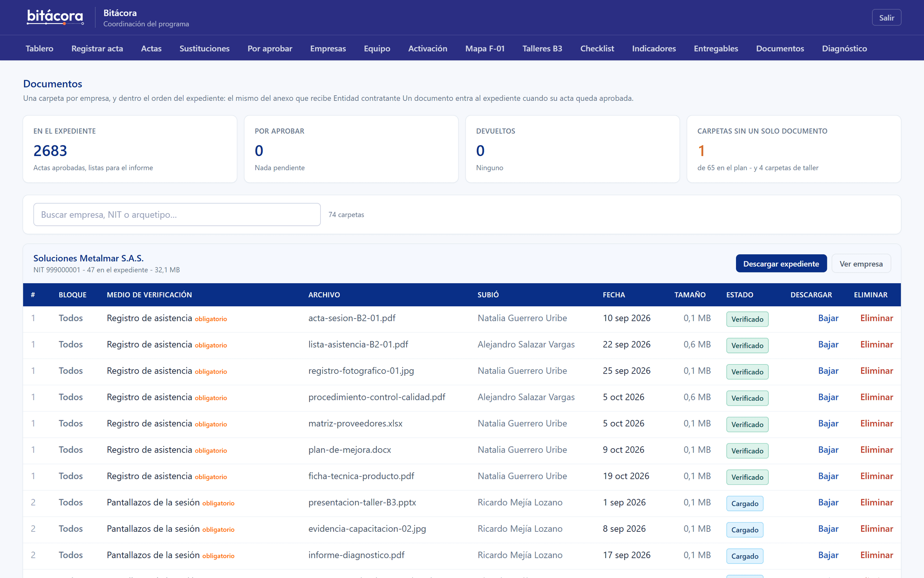Screen dimensions: 924x578
Task: Click Carpetas sin un solo documento card
Action: [794, 149]
